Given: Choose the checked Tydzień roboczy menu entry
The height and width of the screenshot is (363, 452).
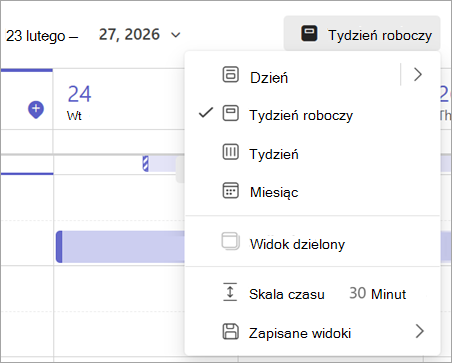Looking at the screenshot, I should [x=312, y=115].
